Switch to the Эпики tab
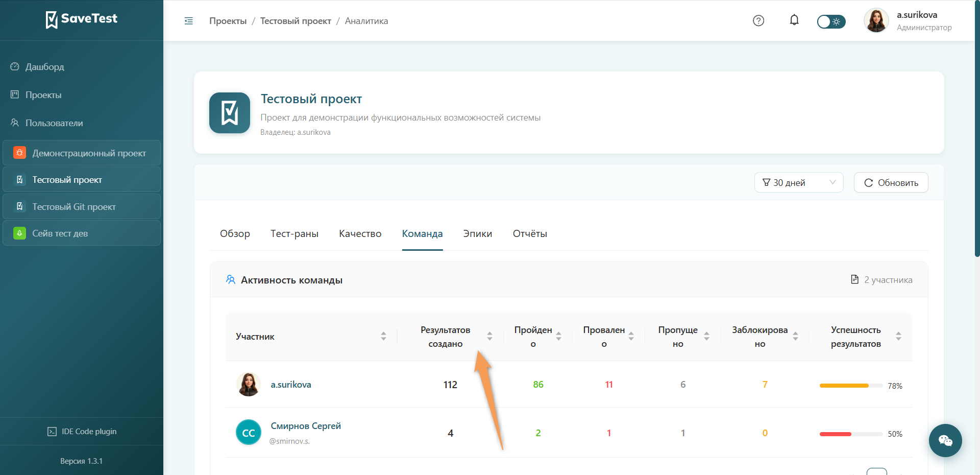 pyautogui.click(x=478, y=233)
